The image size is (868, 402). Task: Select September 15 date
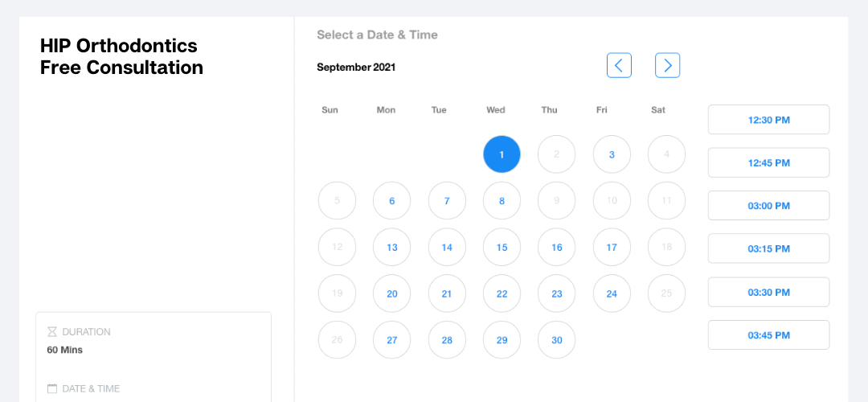click(502, 248)
